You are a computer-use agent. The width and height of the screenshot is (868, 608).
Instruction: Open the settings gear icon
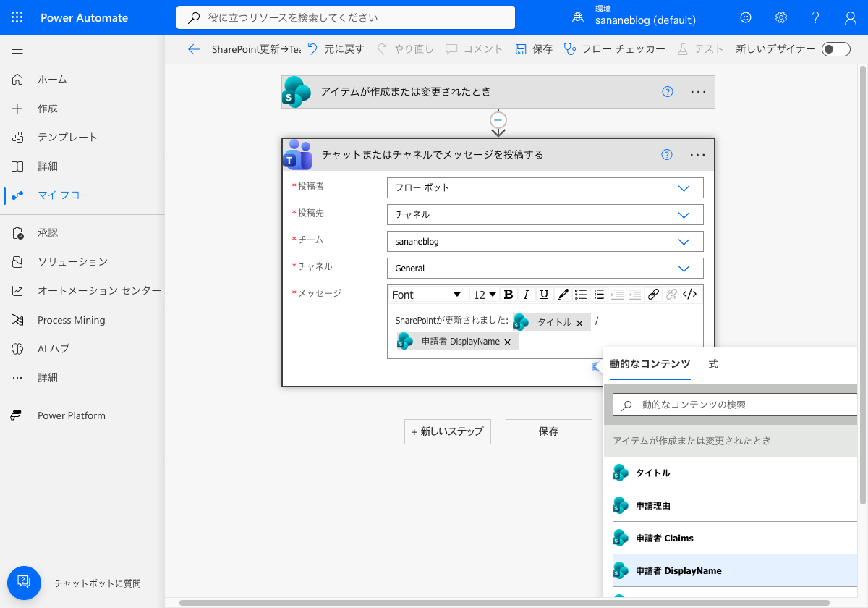(781, 17)
